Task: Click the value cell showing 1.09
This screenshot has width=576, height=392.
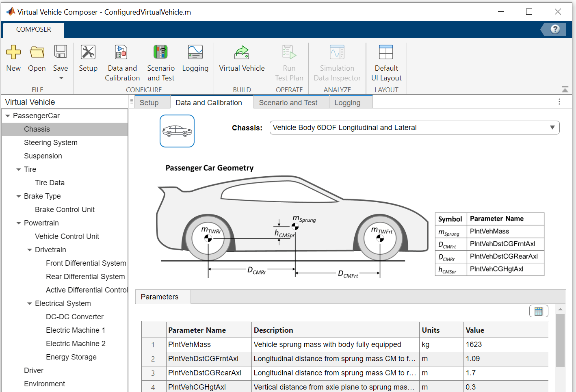Action: coord(506,359)
